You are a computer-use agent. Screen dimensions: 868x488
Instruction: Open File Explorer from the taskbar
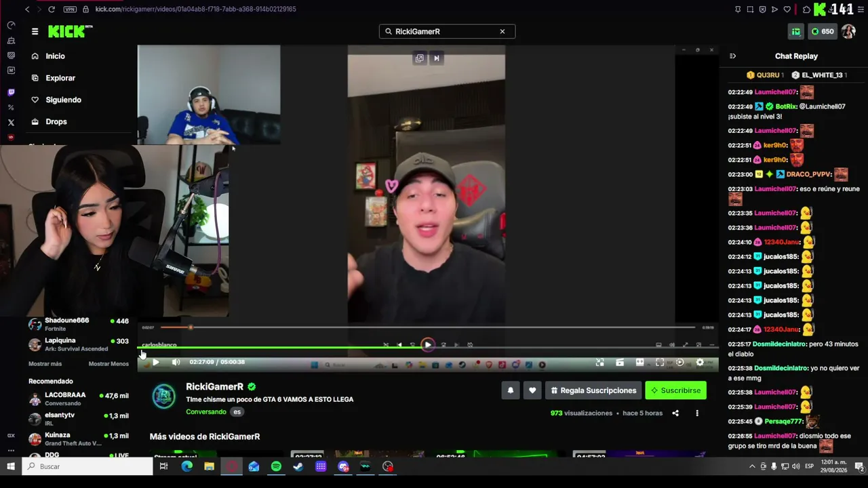(209, 466)
